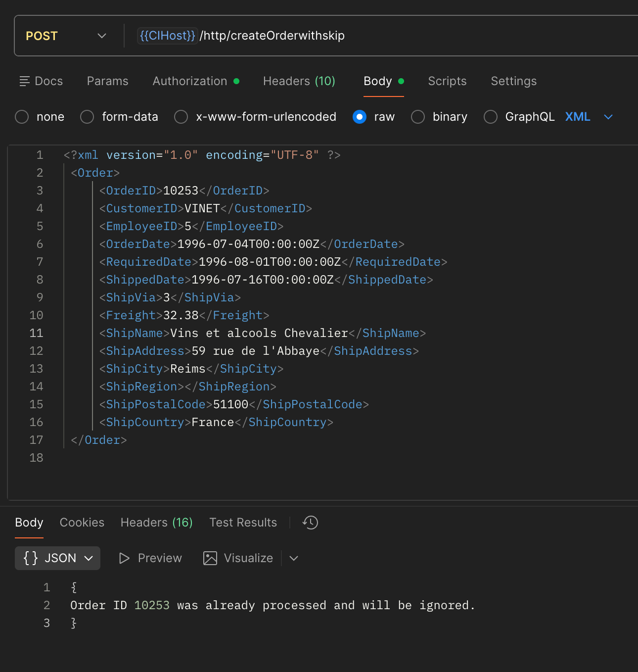Open the POST method dropdown
The height and width of the screenshot is (672, 638).
101,36
